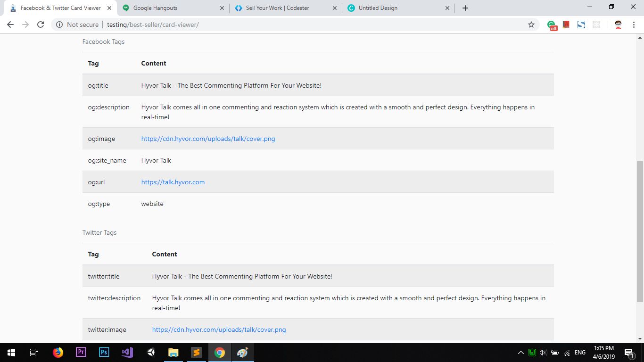644x362 pixels.
Task: Open the og:image cover.png link
Action: click(x=208, y=139)
